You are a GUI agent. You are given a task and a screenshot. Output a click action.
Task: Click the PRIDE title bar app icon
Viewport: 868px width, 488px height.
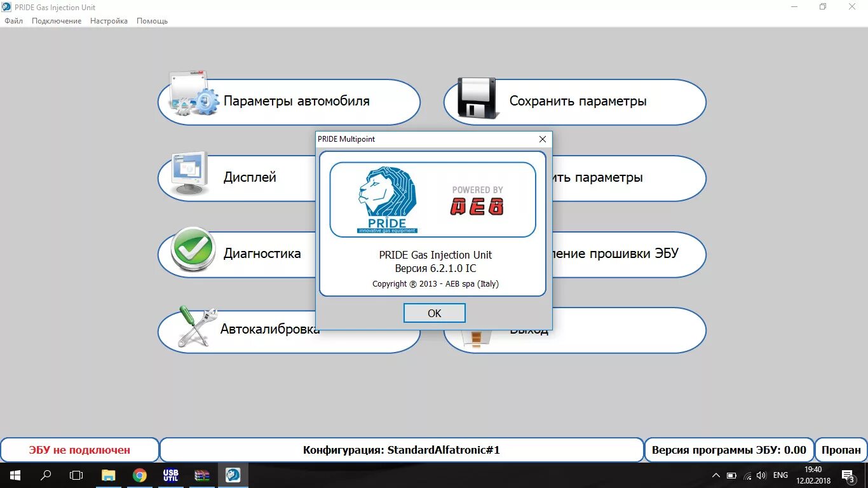[x=6, y=7]
